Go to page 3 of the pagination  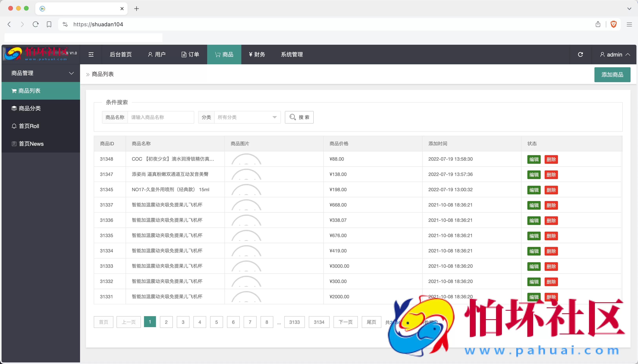183,322
